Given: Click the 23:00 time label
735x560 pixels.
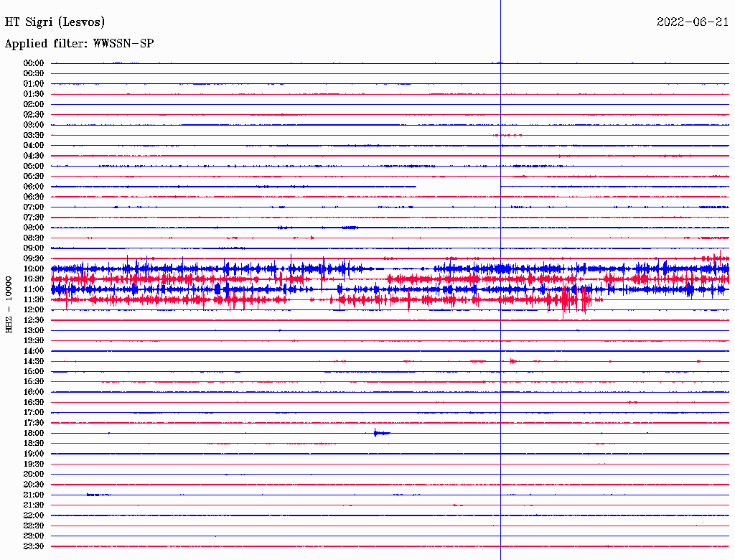Looking at the screenshot, I should (x=34, y=536).
